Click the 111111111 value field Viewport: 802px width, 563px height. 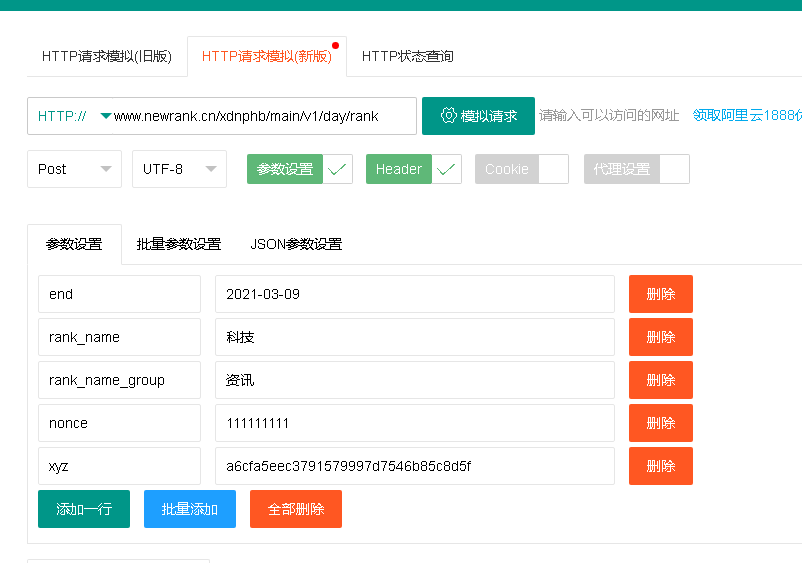415,423
